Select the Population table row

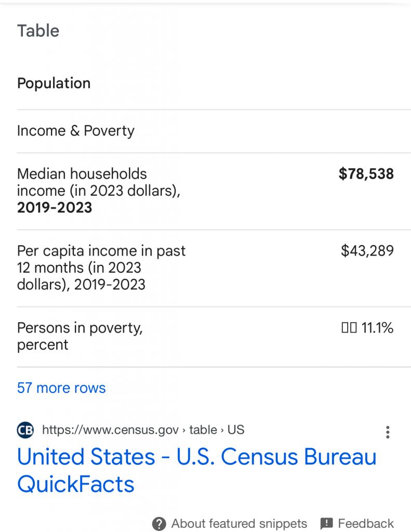(54, 84)
